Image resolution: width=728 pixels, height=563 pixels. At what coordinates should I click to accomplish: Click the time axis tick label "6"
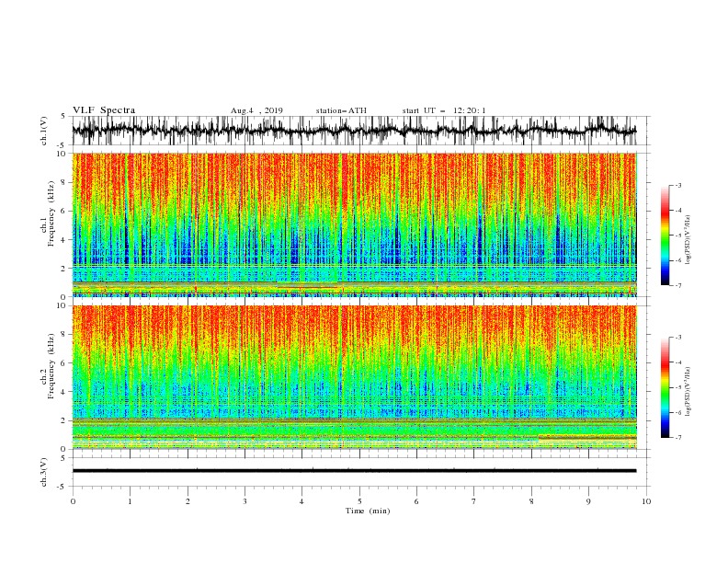pyautogui.click(x=416, y=501)
